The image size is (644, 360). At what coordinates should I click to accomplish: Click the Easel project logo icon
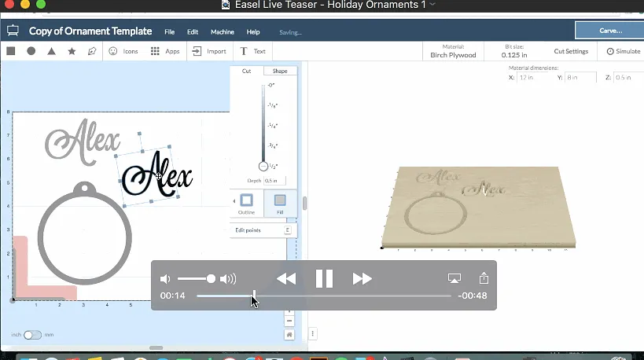point(13,31)
